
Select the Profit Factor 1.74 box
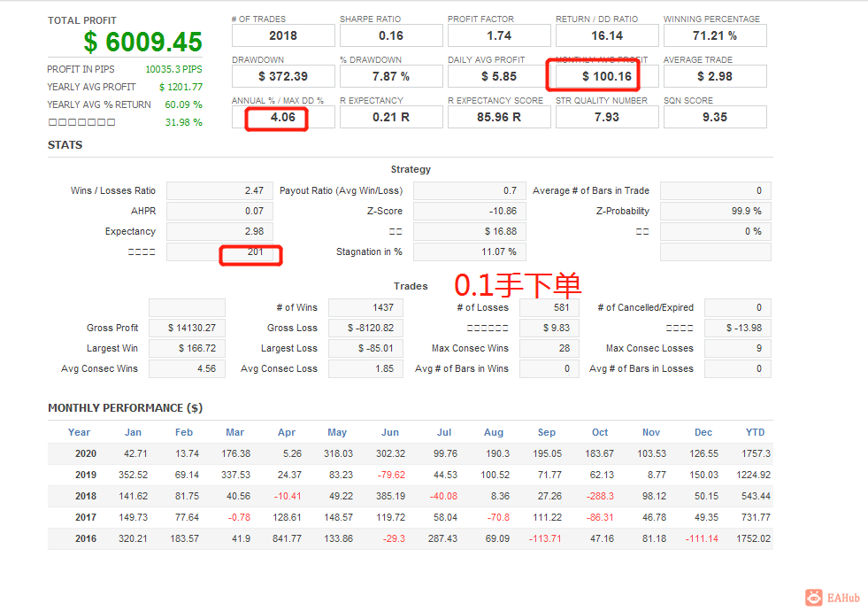[x=499, y=36]
